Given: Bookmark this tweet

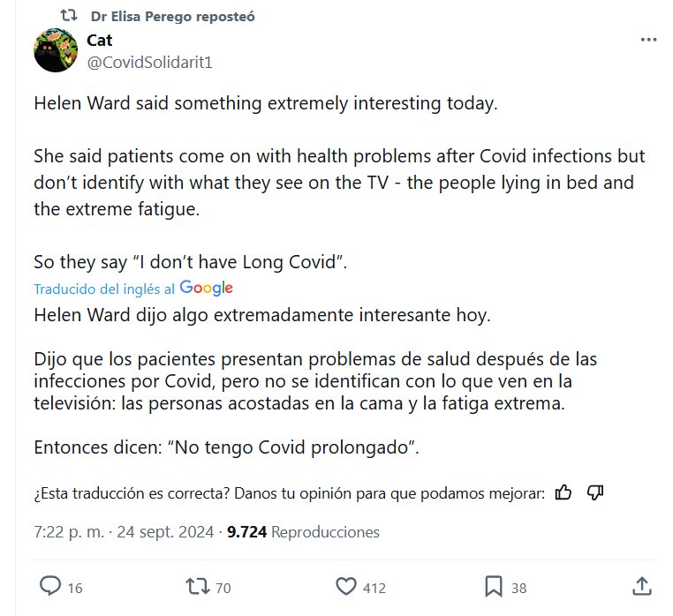Looking at the screenshot, I should (x=494, y=587).
